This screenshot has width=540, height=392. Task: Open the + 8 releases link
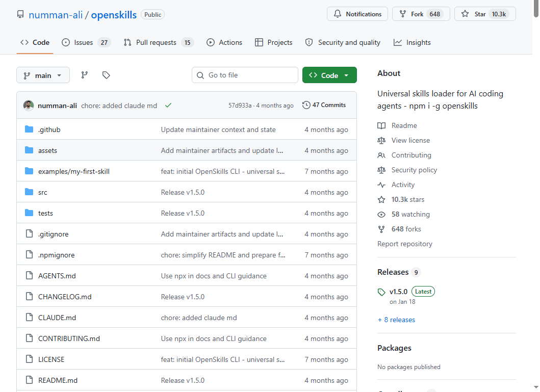point(396,320)
